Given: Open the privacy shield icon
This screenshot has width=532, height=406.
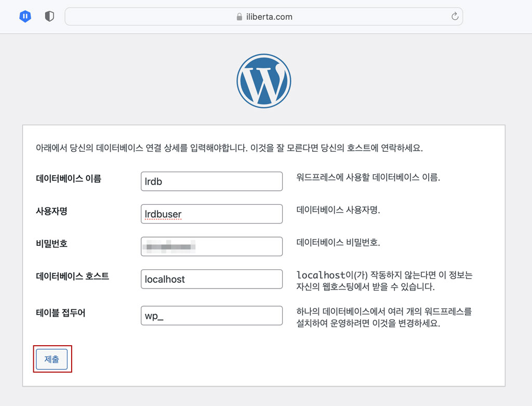Looking at the screenshot, I should (x=49, y=16).
